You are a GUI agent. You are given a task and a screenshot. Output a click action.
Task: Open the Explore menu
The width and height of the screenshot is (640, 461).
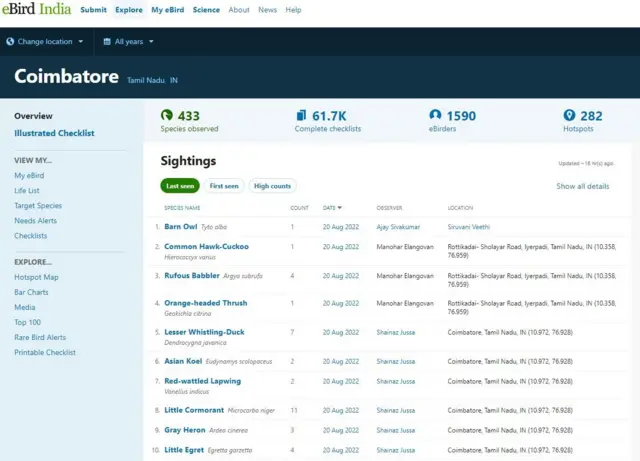point(128,10)
